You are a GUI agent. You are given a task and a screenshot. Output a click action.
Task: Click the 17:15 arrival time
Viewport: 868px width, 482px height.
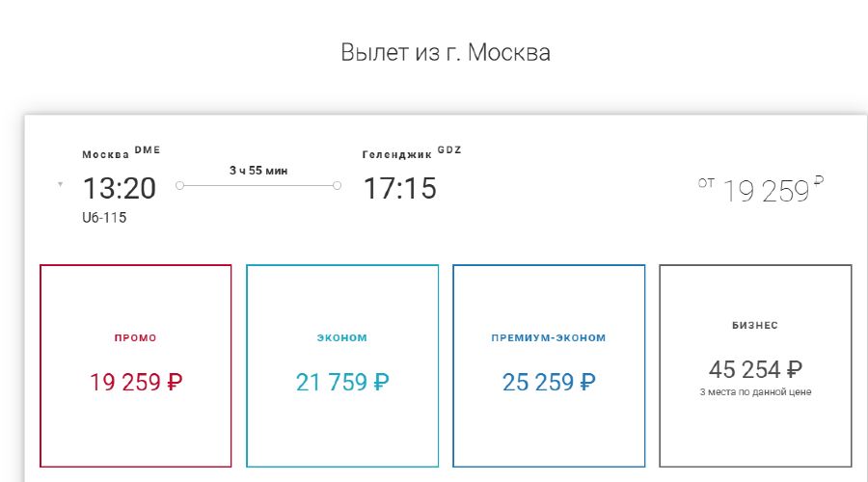click(x=399, y=188)
